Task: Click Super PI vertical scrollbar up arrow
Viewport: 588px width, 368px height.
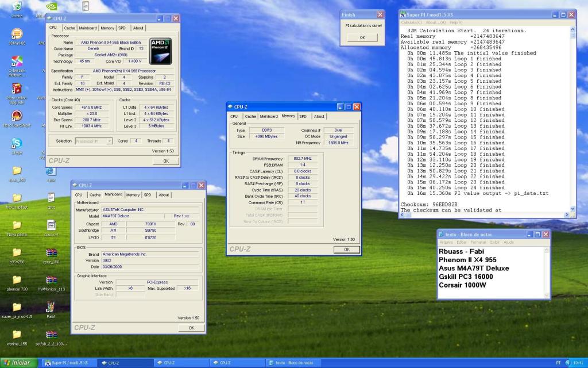Action: (572, 29)
